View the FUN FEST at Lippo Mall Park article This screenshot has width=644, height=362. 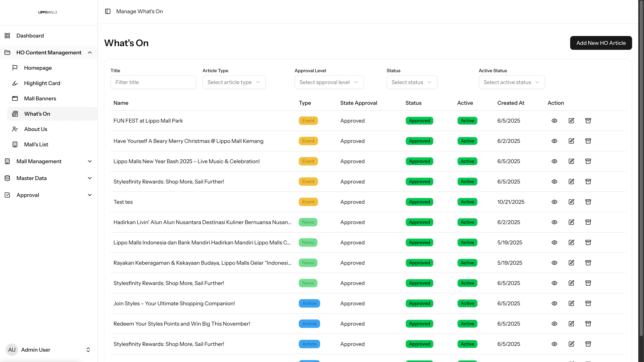pos(554,121)
